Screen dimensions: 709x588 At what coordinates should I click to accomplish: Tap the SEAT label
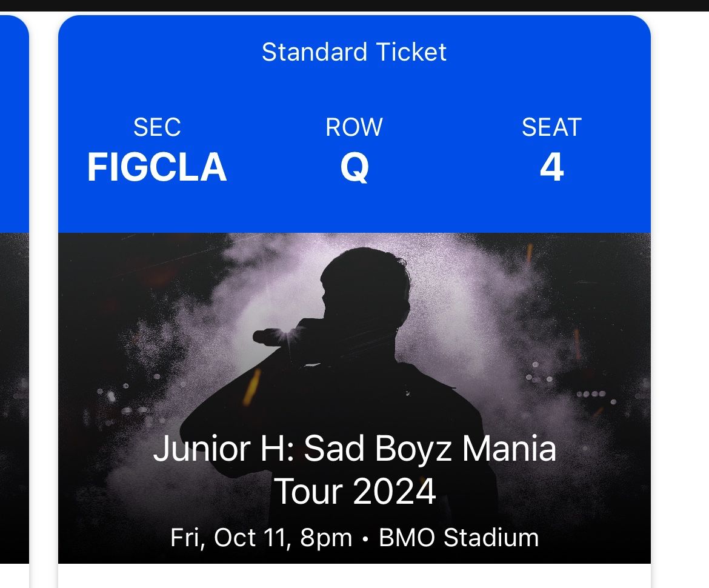pyautogui.click(x=551, y=127)
